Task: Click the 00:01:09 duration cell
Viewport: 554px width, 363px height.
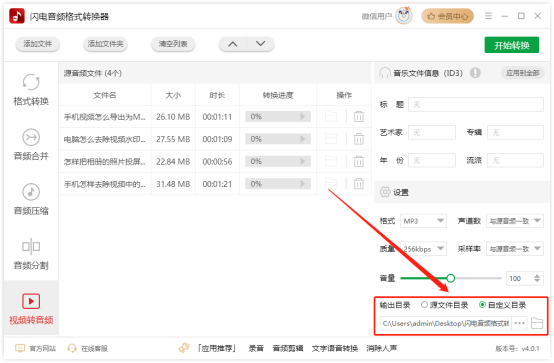Action: point(217,139)
